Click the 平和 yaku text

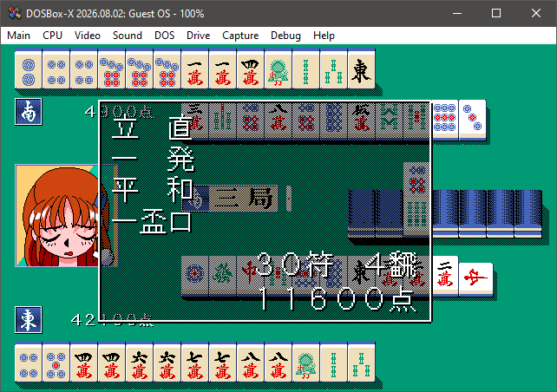pyautogui.click(x=153, y=190)
